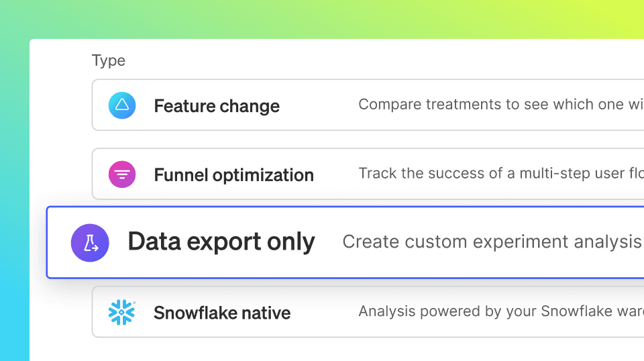Click the 'Funnel optimization' title text
This screenshot has width=644, height=361.
click(x=233, y=175)
